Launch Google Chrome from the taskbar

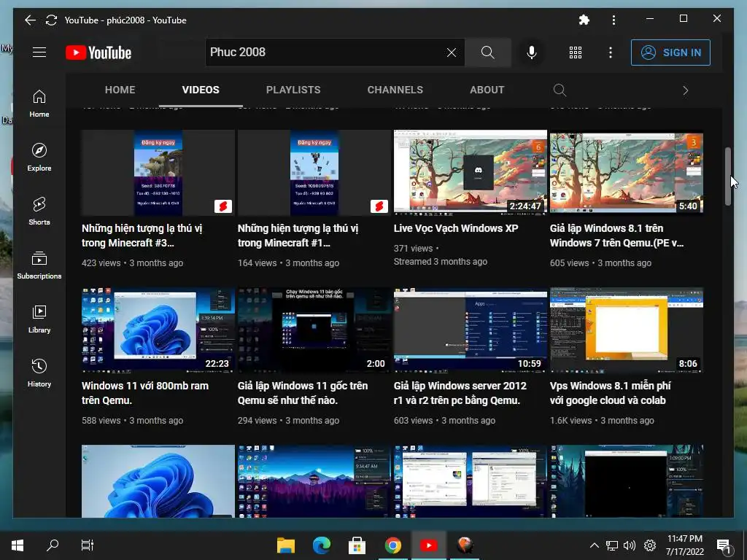click(392, 545)
